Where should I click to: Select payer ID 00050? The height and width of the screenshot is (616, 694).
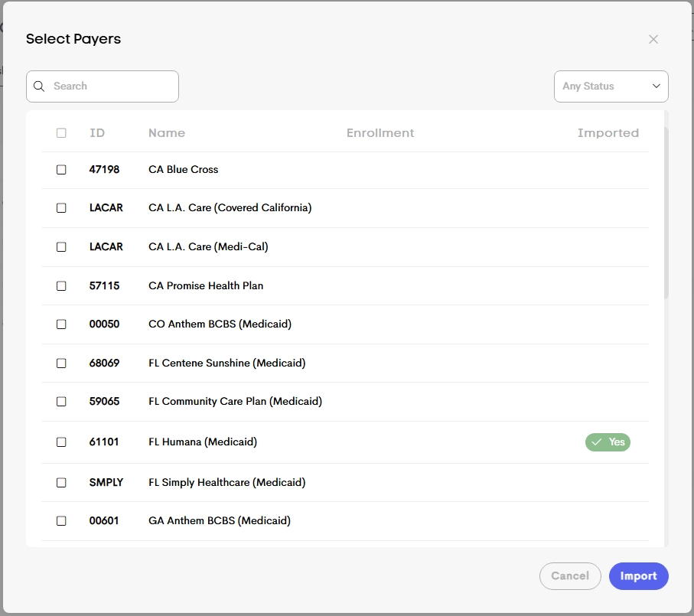(105, 324)
